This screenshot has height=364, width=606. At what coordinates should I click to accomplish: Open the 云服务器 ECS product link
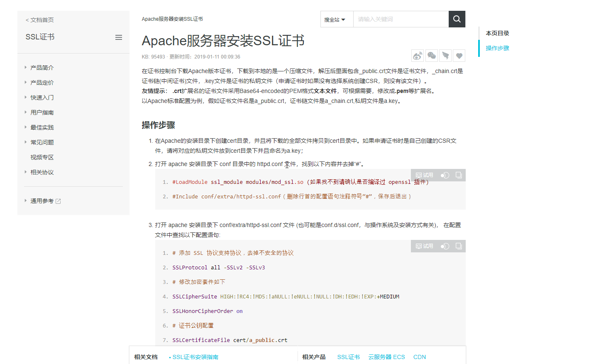click(x=386, y=357)
